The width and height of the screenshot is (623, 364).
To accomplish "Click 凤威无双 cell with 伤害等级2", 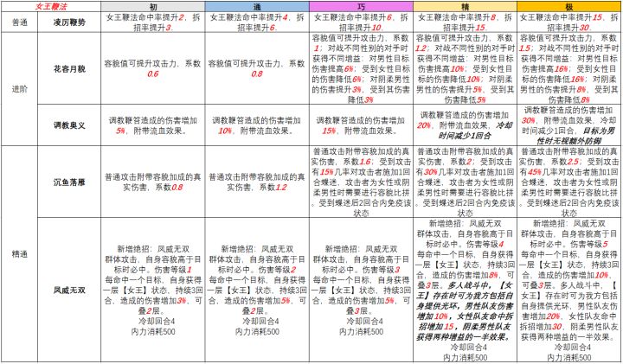I will tap(257, 290).
